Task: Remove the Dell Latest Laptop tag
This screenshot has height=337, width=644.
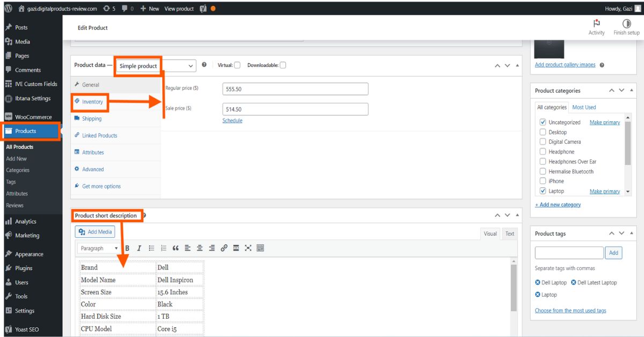Action: 573,283
